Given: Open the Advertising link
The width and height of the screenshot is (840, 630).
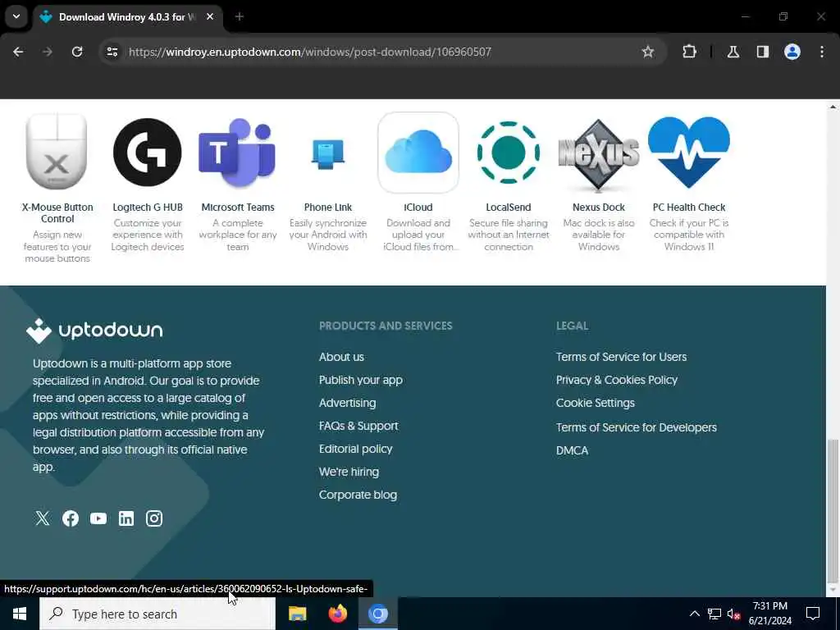Looking at the screenshot, I should click(347, 403).
